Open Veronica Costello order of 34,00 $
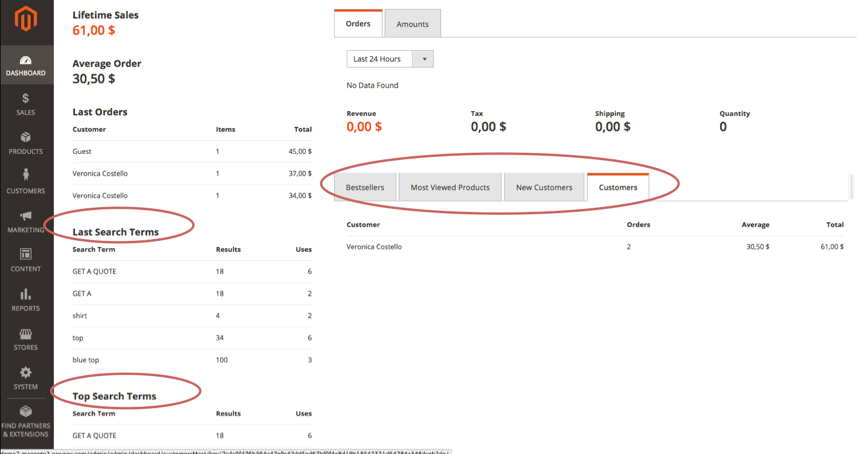The width and height of the screenshot is (868, 454). pyautogui.click(x=192, y=196)
